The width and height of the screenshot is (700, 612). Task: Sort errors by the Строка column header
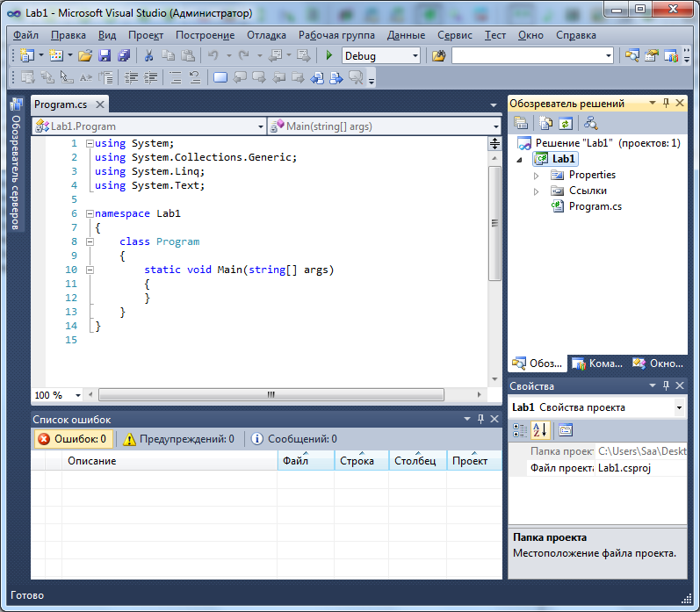point(362,461)
